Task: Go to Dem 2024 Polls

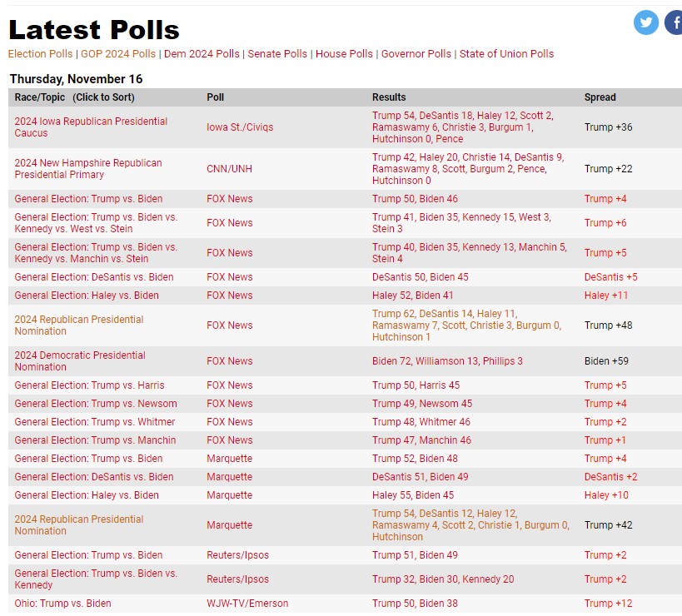Action: click(202, 54)
